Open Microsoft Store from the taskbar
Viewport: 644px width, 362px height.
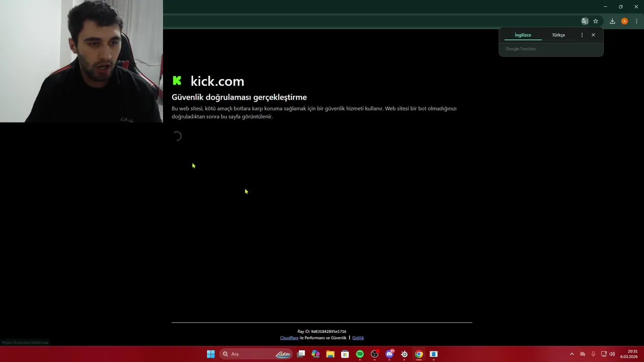345,354
